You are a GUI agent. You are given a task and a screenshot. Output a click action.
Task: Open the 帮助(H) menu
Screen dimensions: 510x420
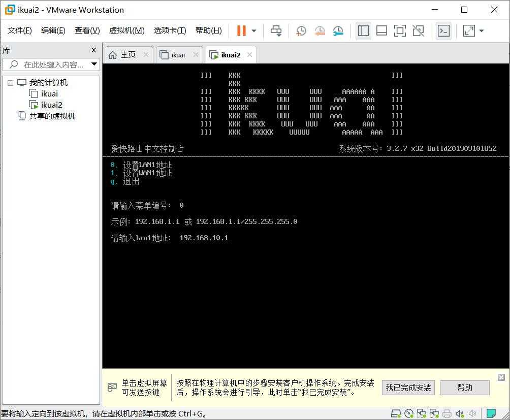point(208,30)
